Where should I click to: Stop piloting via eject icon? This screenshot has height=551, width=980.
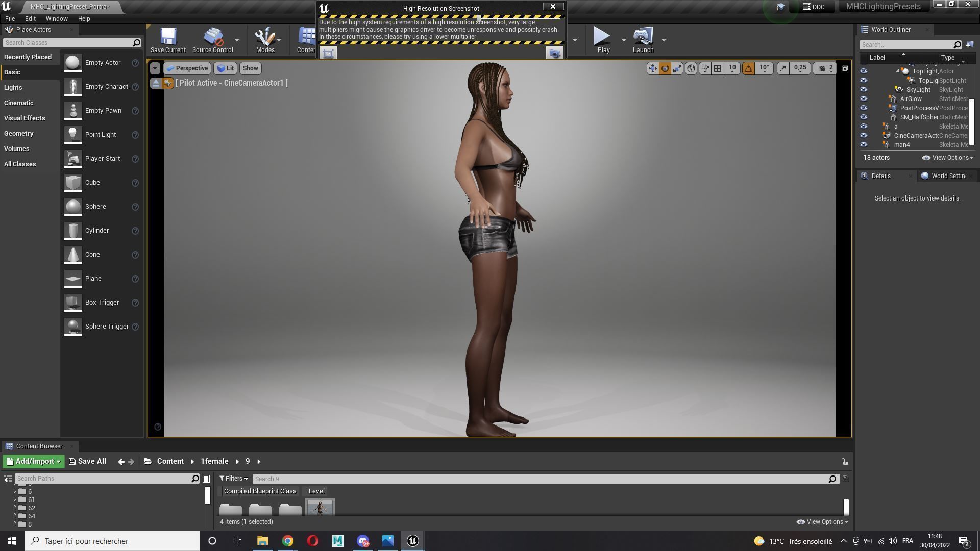(156, 83)
